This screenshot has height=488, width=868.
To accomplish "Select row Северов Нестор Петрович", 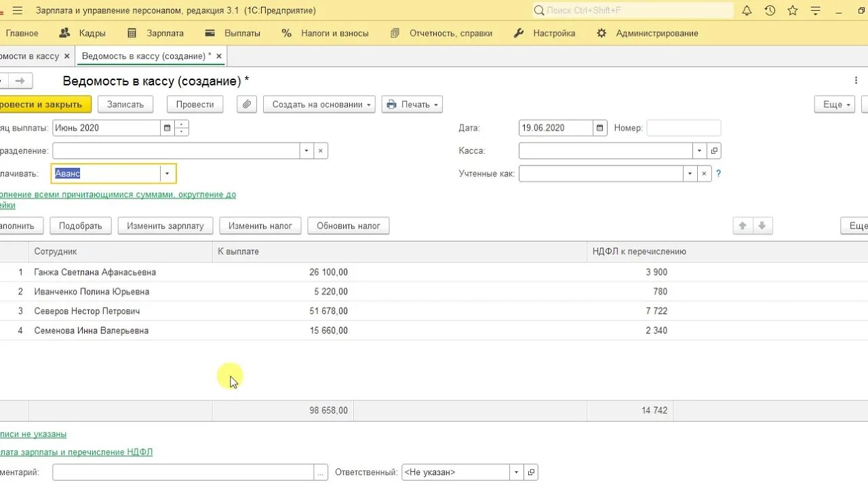I will pos(434,311).
